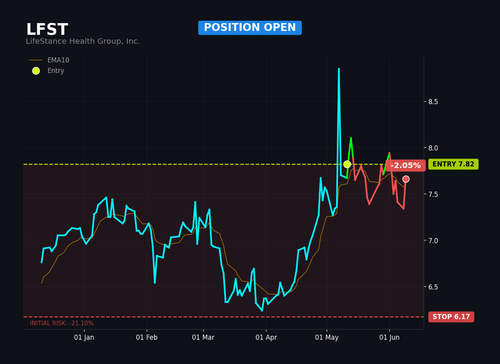Screen dimensions: 500x364
Task: Click the STOP 6.17 price tag
Action: (x=451, y=317)
